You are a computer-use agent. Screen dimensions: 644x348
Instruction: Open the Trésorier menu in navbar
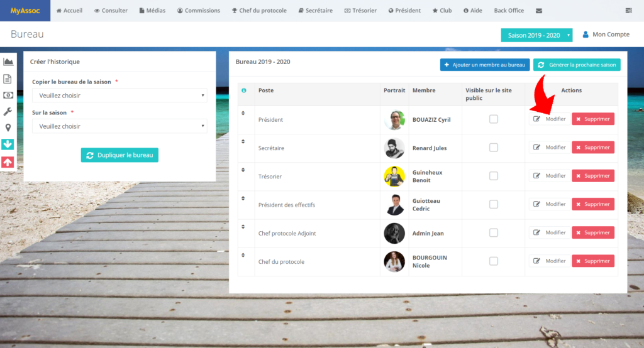pyautogui.click(x=362, y=11)
